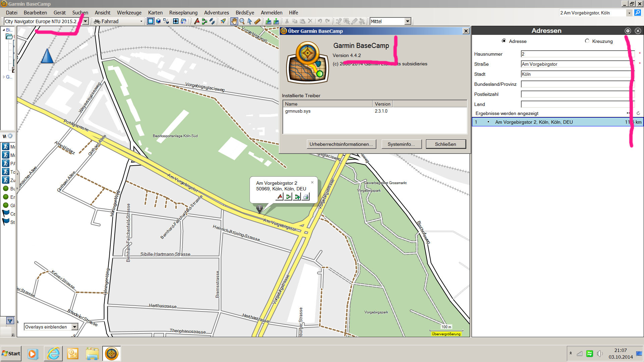Select the Zoom magnifier tool
644x362 pixels.
242,21
